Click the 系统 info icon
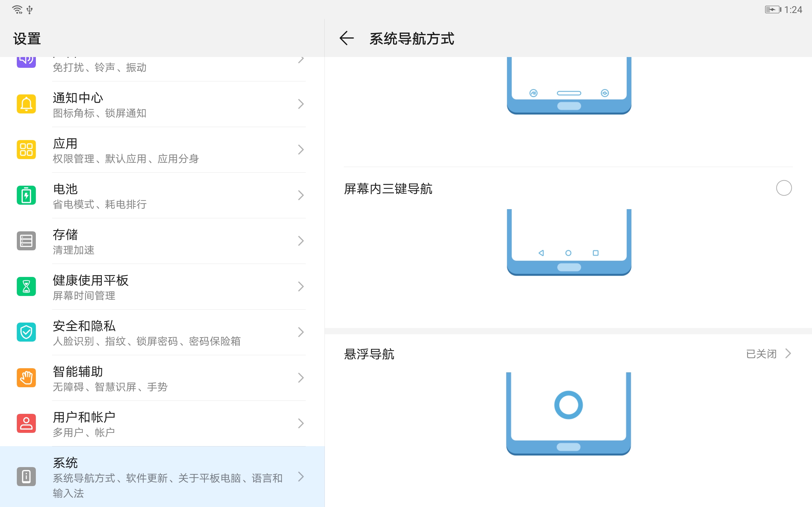812x507 pixels. (26, 477)
